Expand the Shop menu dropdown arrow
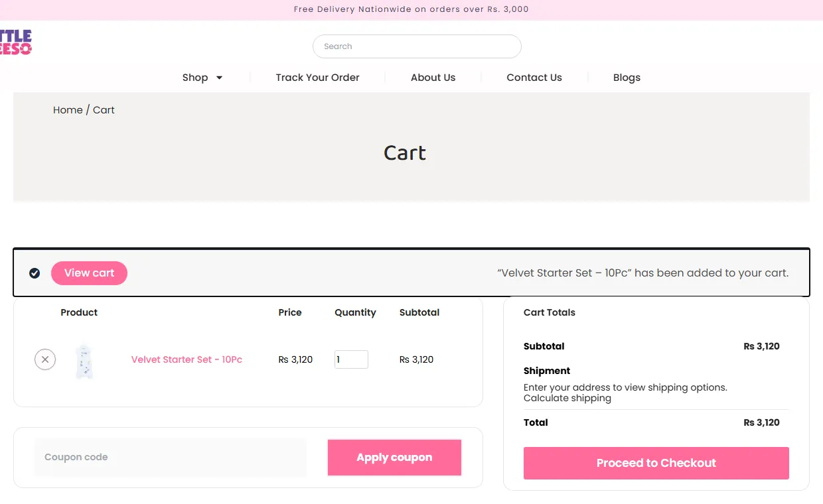823x504 pixels. (219, 78)
